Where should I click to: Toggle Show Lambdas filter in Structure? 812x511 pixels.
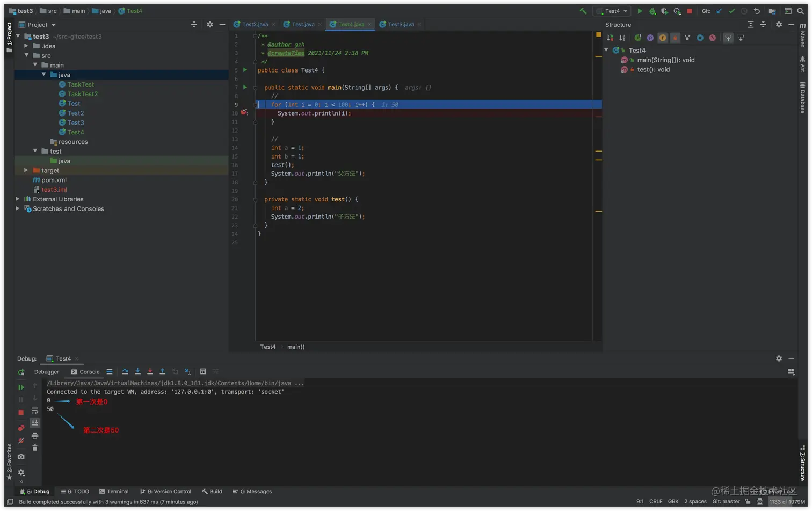pyautogui.click(x=713, y=38)
